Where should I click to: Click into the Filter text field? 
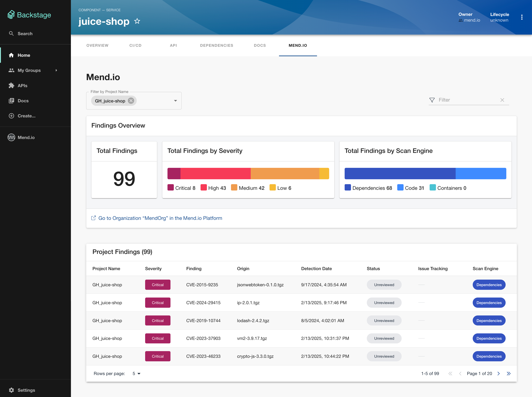point(467,100)
